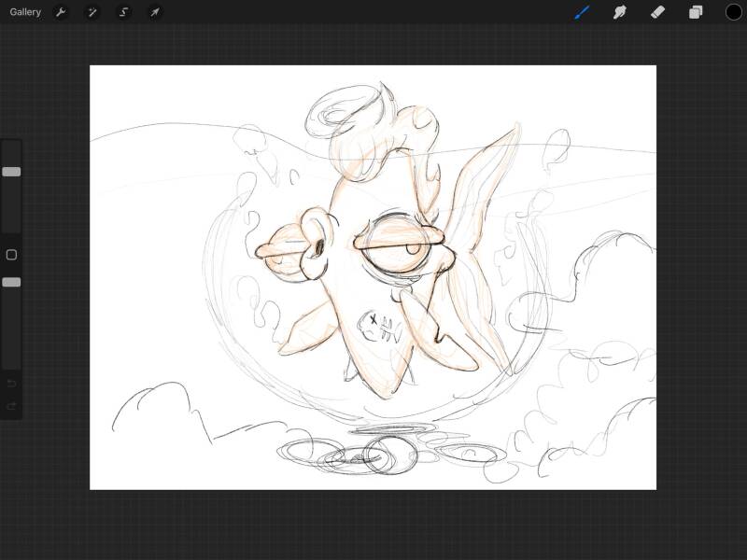Open the Actions wrench menu
The width and height of the screenshot is (747, 560).
coord(61,12)
